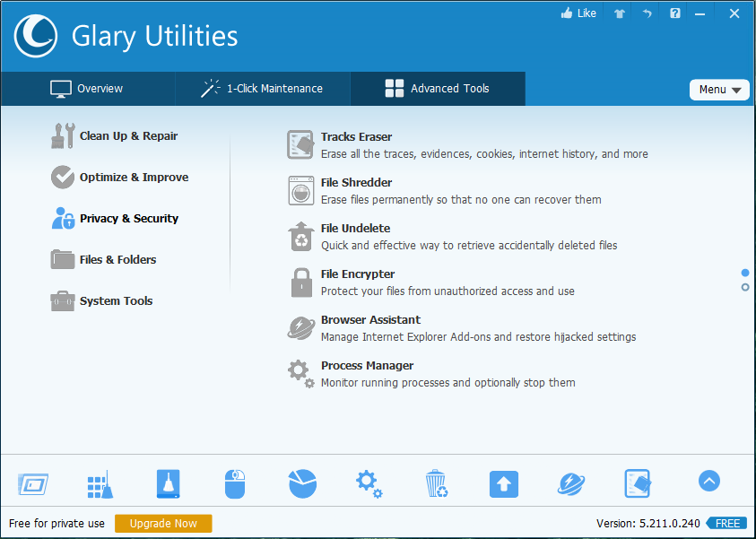Click the File Encrypter padlock icon

(300, 283)
